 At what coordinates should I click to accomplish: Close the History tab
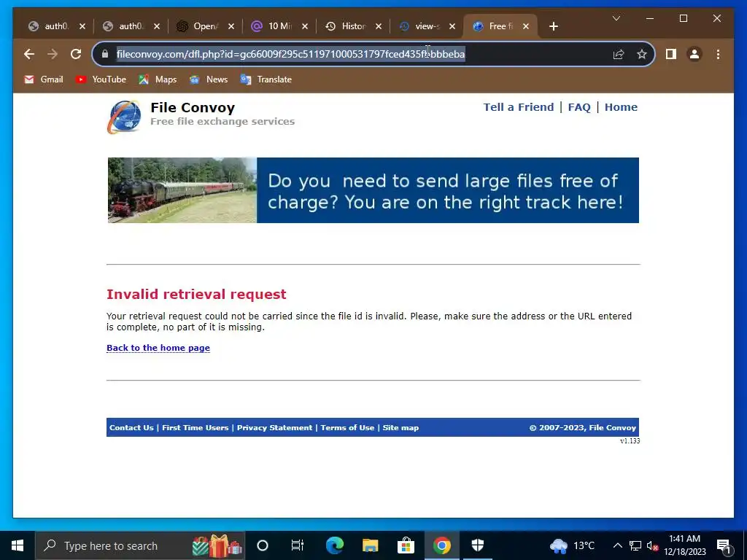[379, 26]
